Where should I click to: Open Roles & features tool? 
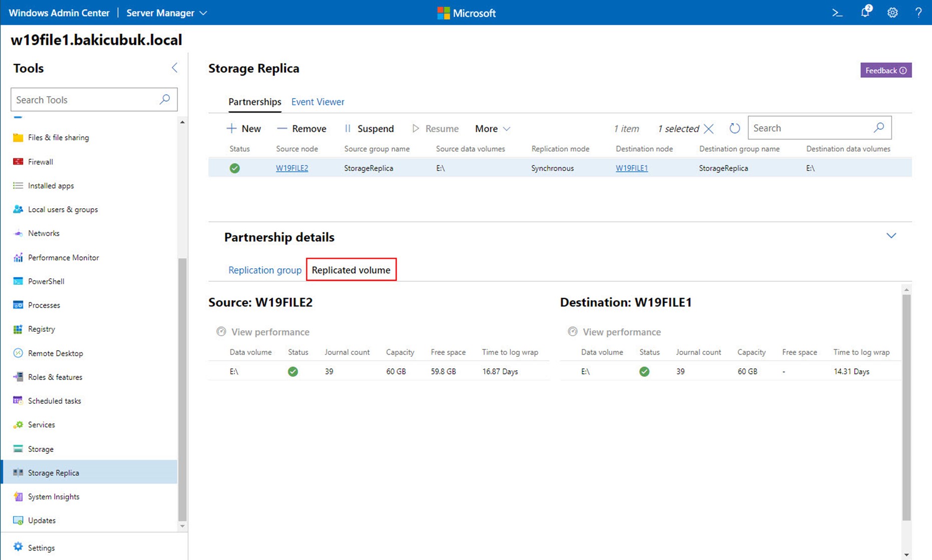pyautogui.click(x=55, y=377)
